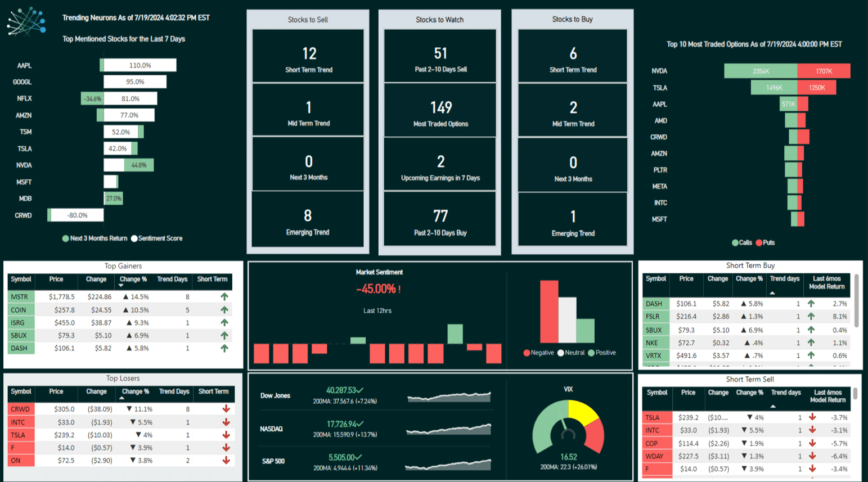Click the up arrow in FSLR Short Term Buy row
This screenshot has height=482, width=868.
811,316
